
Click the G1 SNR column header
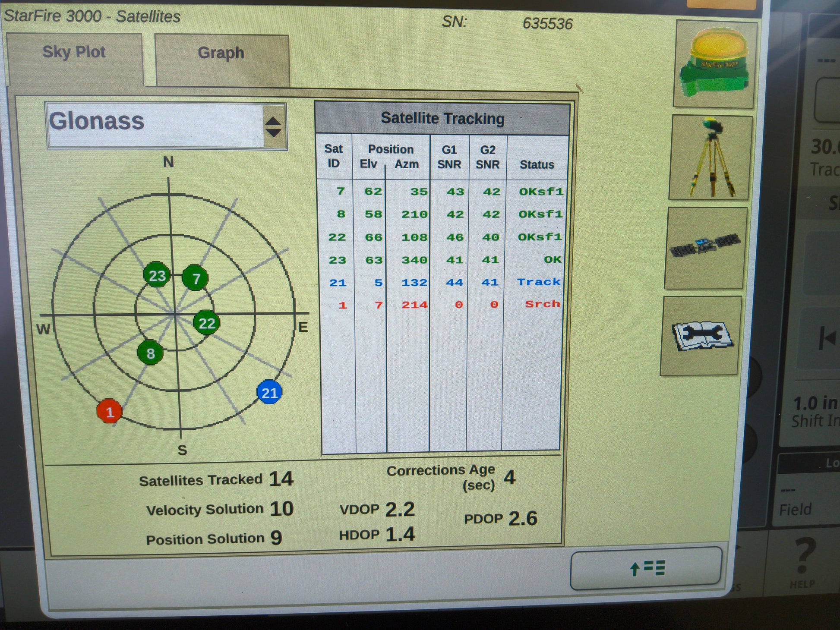coord(449,157)
